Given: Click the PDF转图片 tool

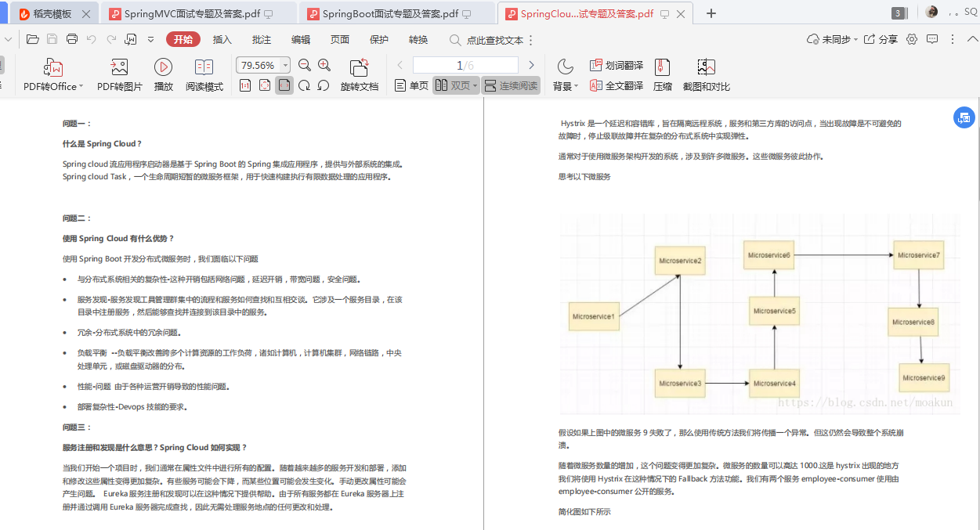Looking at the screenshot, I should [x=119, y=75].
